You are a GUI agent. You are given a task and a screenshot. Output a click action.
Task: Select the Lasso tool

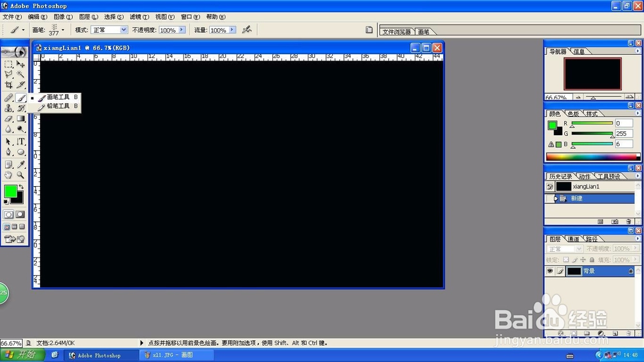point(8,74)
